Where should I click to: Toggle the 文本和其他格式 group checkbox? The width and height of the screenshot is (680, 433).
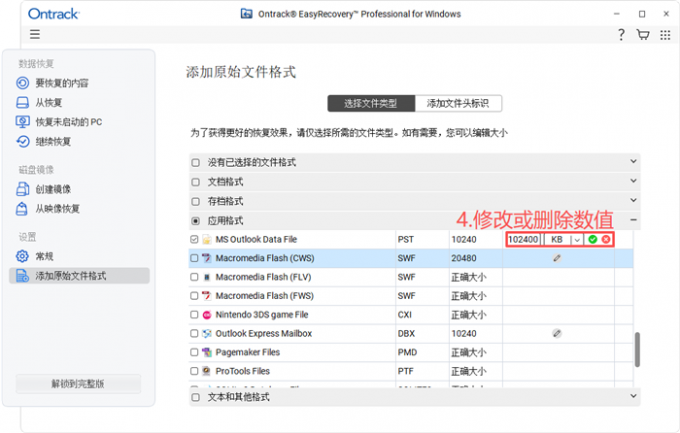(196, 397)
